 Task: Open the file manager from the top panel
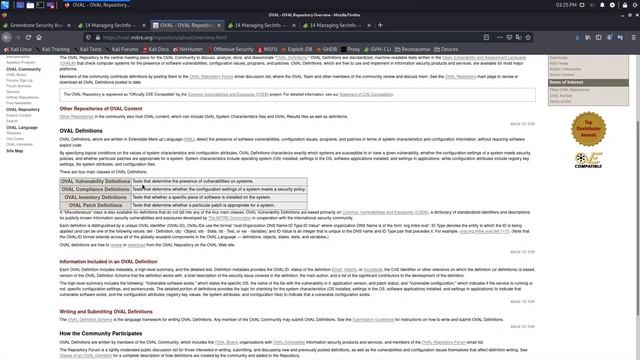pos(30,5)
